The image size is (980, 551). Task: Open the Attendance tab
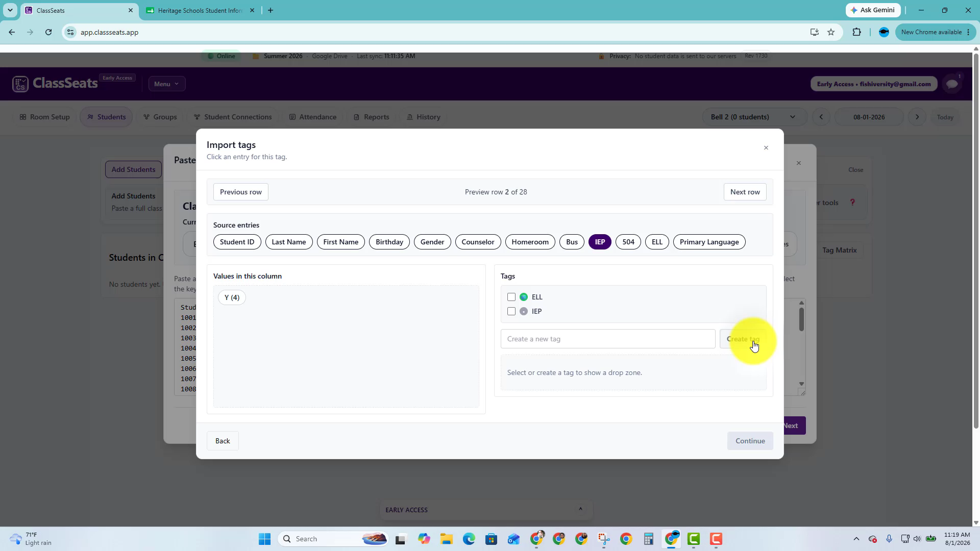coord(313,117)
